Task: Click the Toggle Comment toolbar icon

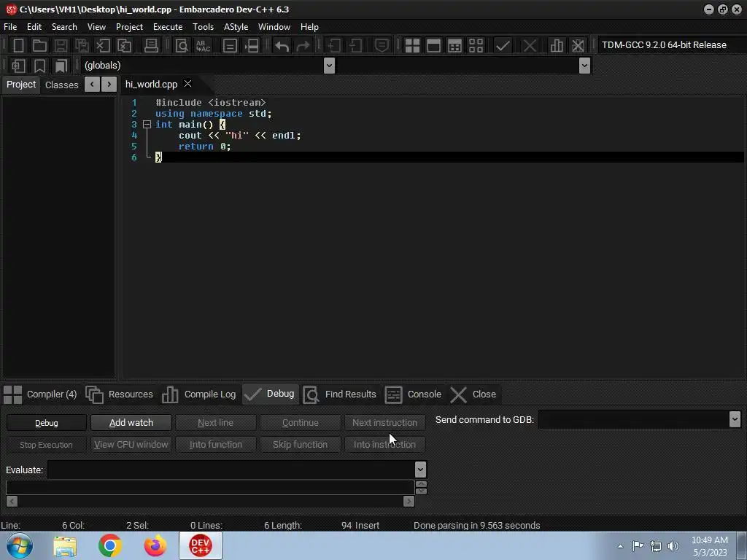Action: point(382,46)
